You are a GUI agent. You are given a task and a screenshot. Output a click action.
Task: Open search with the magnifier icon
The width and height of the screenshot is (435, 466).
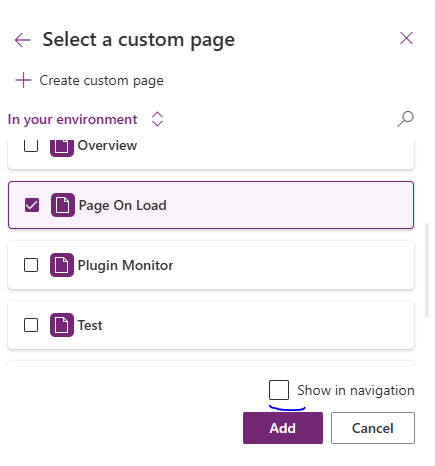pyautogui.click(x=405, y=119)
